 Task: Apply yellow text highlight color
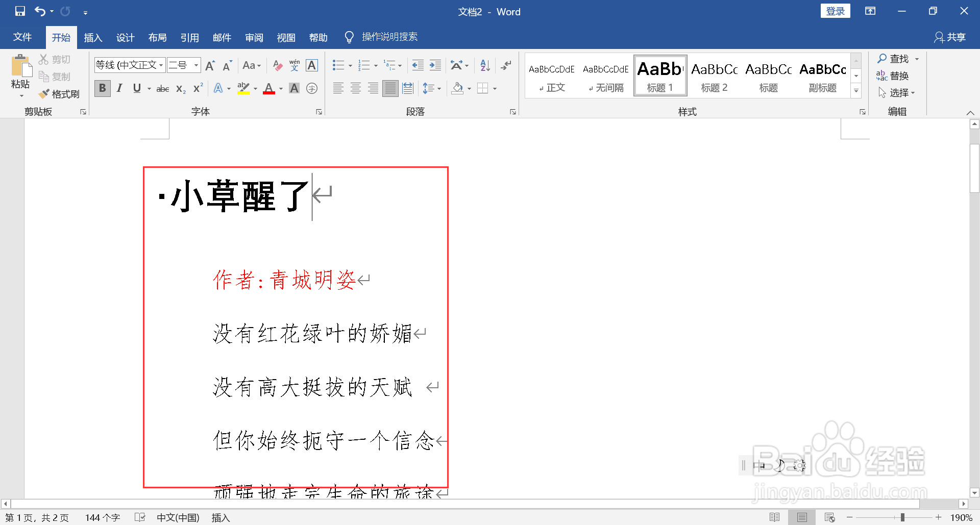243,89
